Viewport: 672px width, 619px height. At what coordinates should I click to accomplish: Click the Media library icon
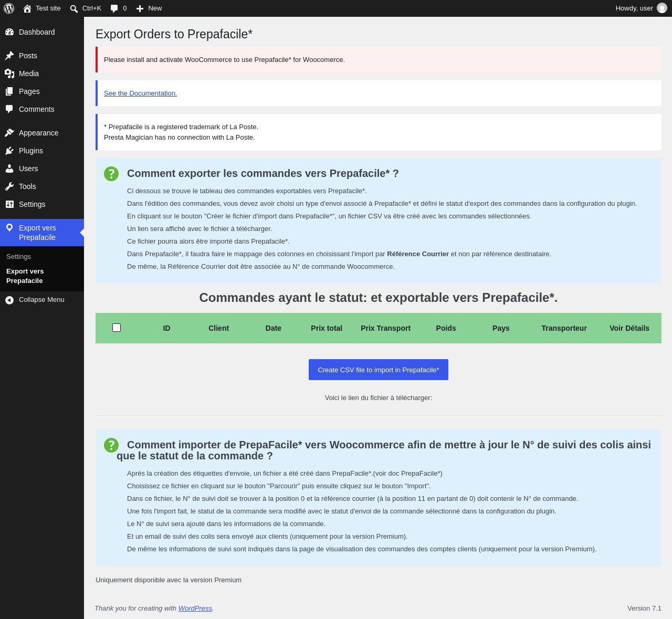click(9, 74)
